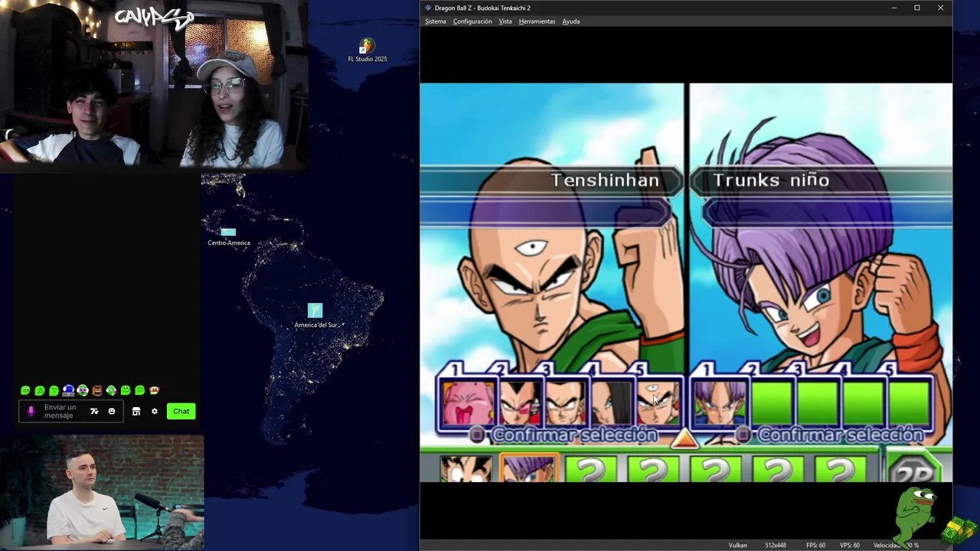
Task: Open the FL Studio 2025 desktop shortcut
Action: pos(367,51)
